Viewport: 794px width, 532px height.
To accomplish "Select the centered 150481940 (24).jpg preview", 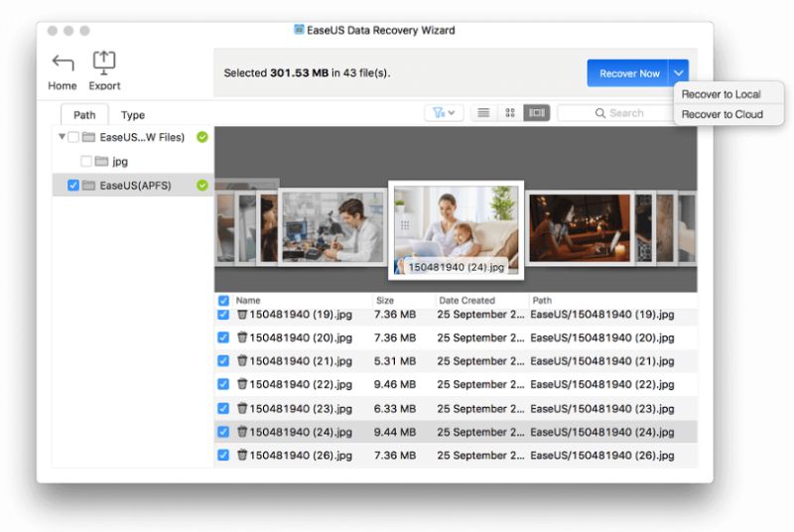I will [456, 230].
